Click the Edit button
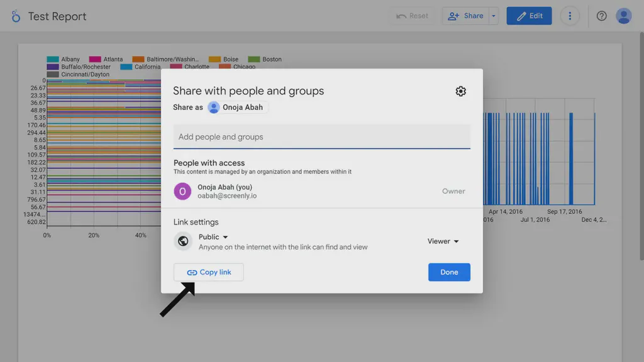This screenshot has width=644, height=362. 529,16
